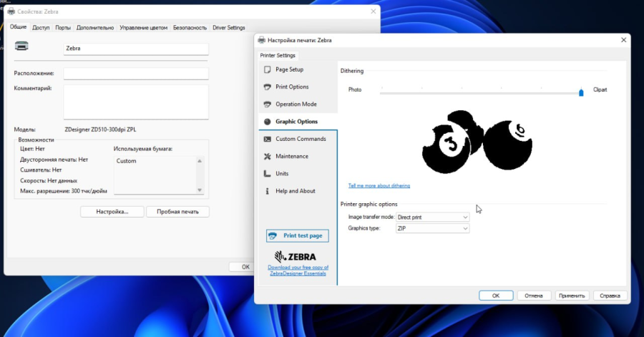Close the print settings dialog
The height and width of the screenshot is (337, 644).
[623, 40]
